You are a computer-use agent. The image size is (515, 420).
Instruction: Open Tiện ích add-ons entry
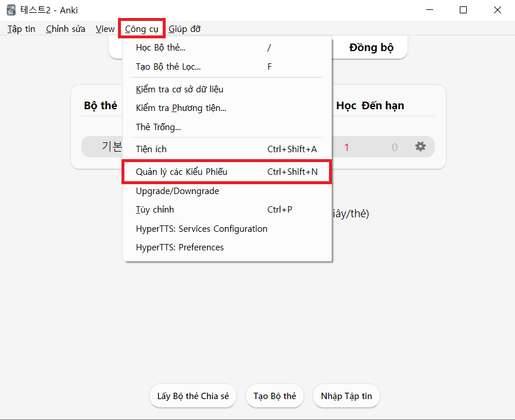click(227, 149)
